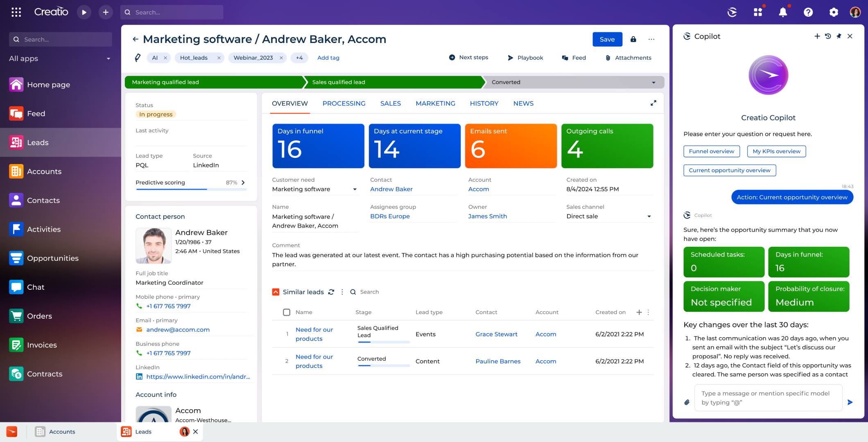The width and height of the screenshot is (868, 442).
Task: Click the tag pencil icon
Action: 137,58
